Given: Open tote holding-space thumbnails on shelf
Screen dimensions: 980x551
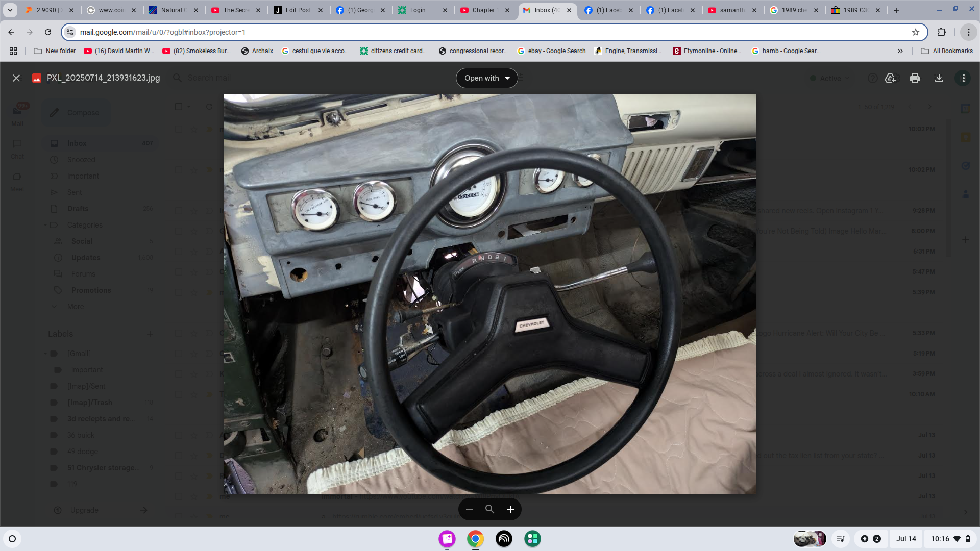Looking at the screenshot, I should (810, 539).
